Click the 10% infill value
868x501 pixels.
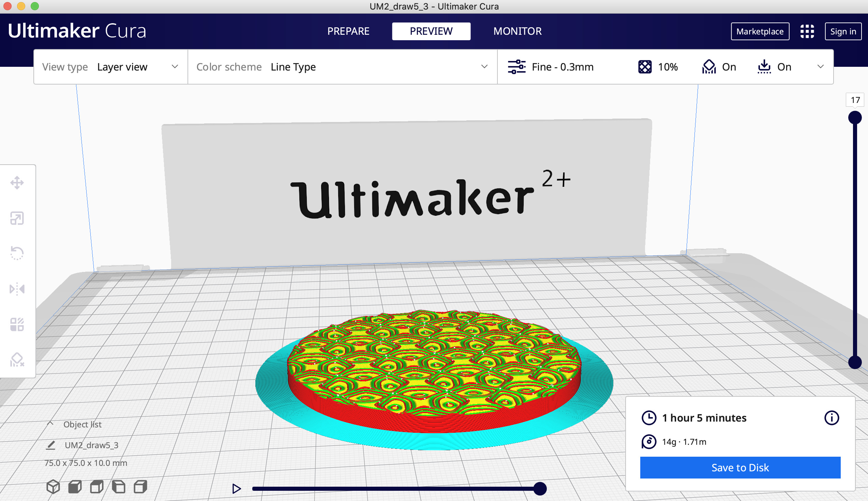coord(668,67)
